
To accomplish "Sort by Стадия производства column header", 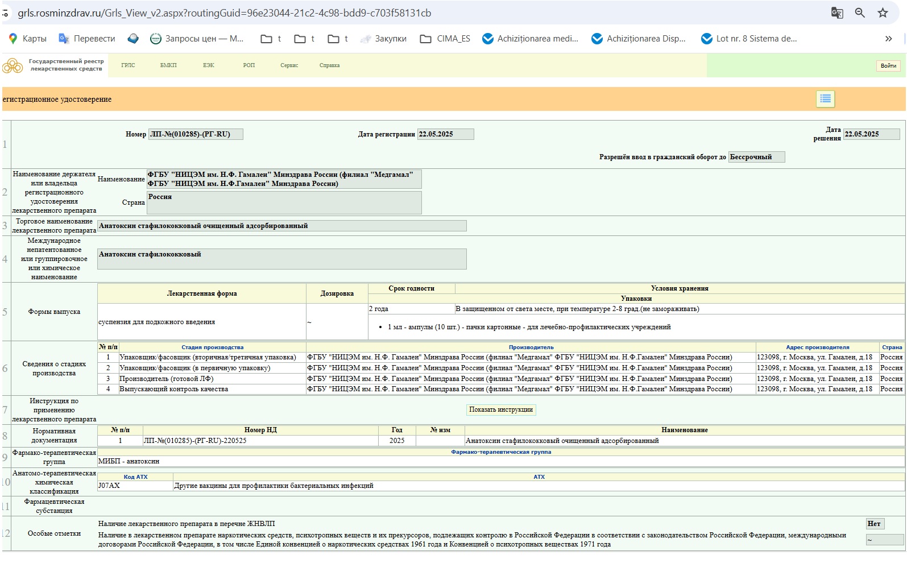I will (x=212, y=347).
